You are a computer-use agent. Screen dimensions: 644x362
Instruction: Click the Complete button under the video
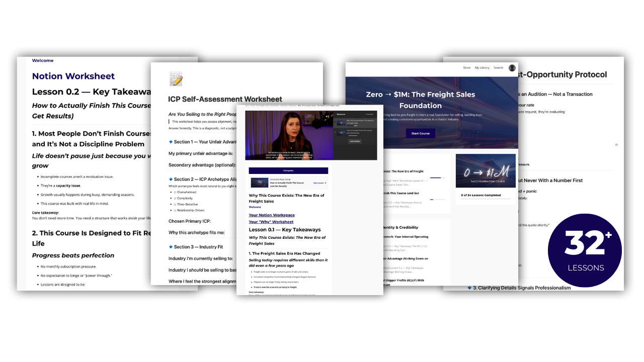(x=288, y=170)
